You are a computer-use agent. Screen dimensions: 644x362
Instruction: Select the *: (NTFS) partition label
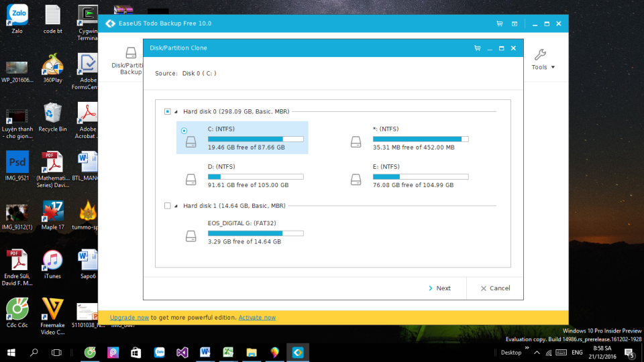click(x=386, y=129)
